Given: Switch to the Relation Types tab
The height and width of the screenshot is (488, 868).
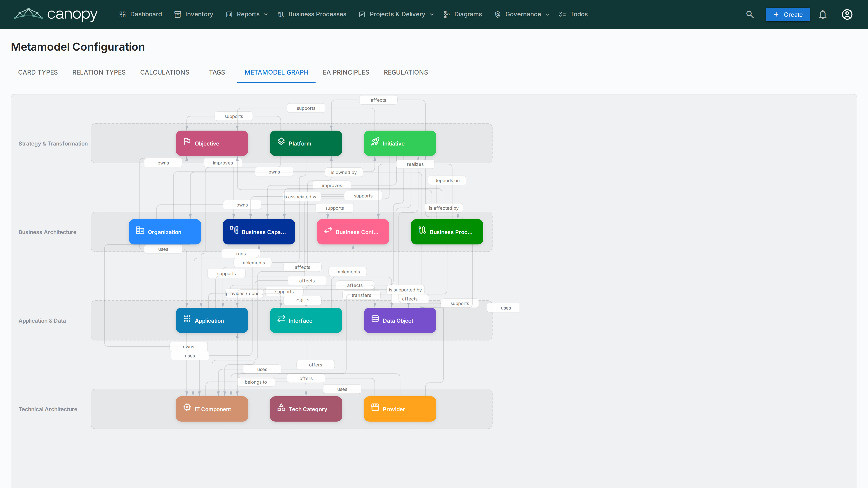Looking at the screenshot, I should [99, 72].
